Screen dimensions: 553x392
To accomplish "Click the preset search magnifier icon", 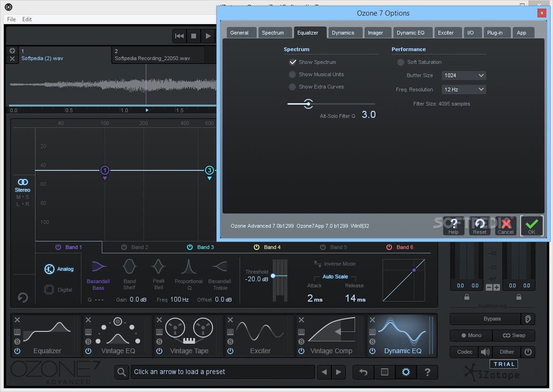I will click(122, 372).
